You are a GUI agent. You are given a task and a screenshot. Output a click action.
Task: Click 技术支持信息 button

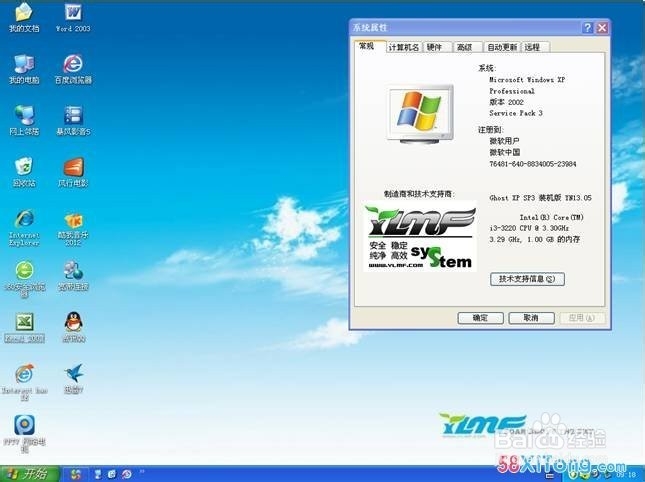pos(527,279)
